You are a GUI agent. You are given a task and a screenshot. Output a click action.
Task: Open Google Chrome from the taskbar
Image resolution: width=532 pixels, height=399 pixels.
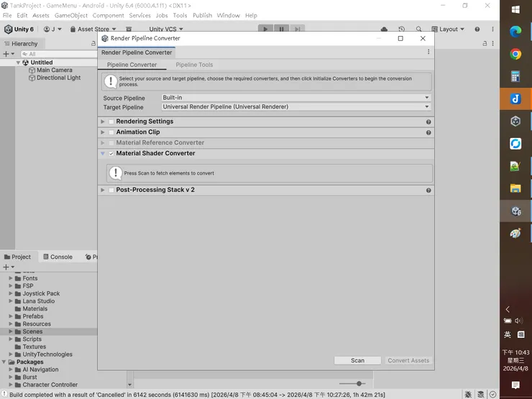click(515, 55)
